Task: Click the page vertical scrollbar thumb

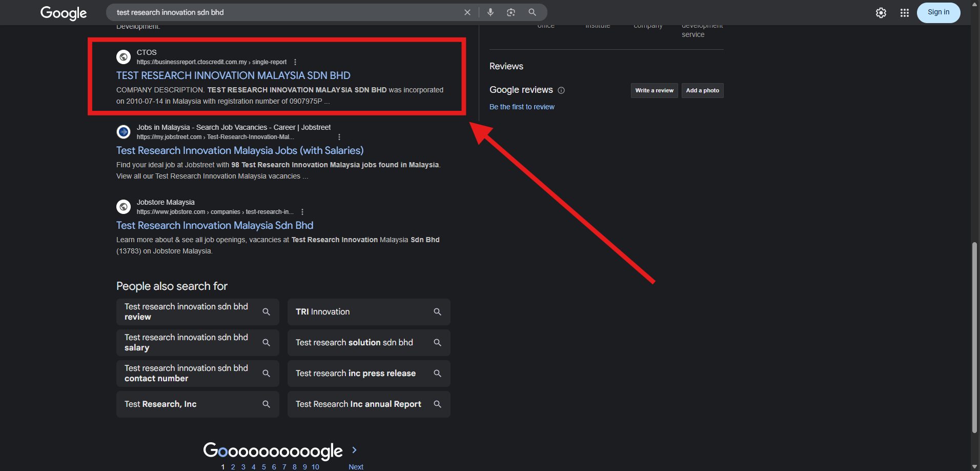Action: (974, 337)
